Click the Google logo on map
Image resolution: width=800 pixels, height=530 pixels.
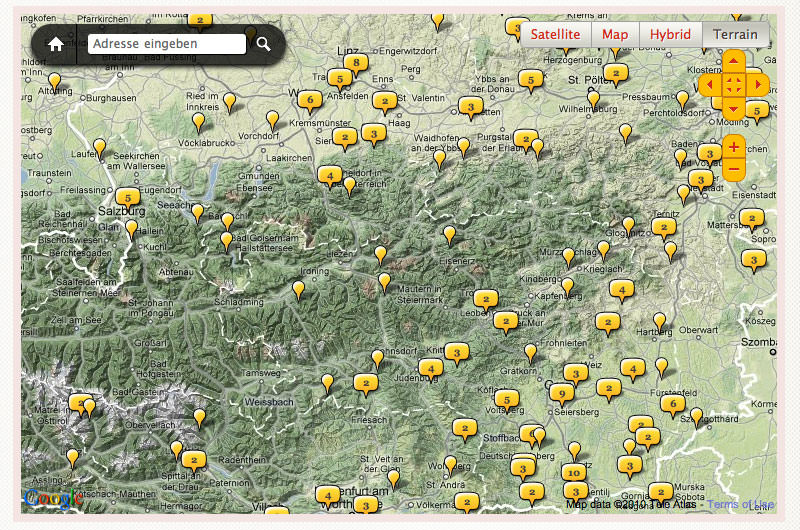pos(53,499)
